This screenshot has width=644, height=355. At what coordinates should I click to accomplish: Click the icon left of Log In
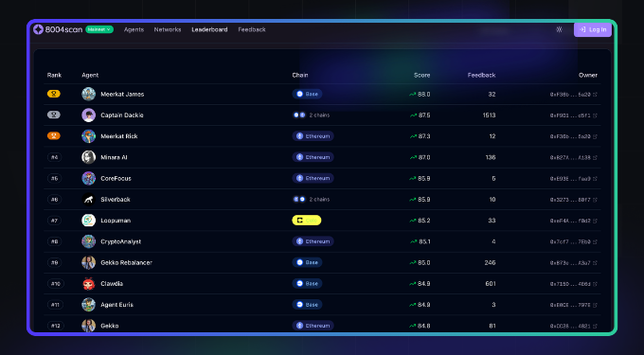pos(559,29)
